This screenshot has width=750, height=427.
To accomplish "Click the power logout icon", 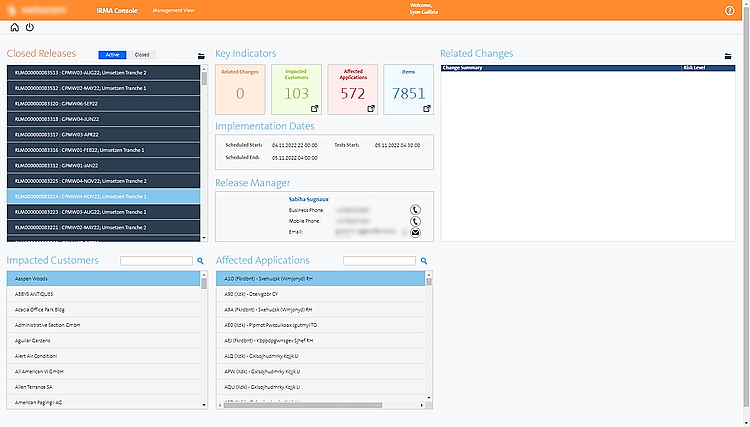I will [29, 28].
